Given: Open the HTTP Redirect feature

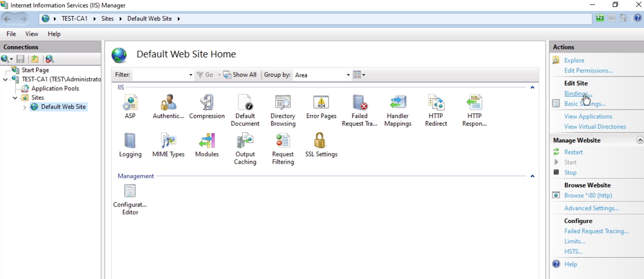Looking at the screenshot, I should coord(436,110).
